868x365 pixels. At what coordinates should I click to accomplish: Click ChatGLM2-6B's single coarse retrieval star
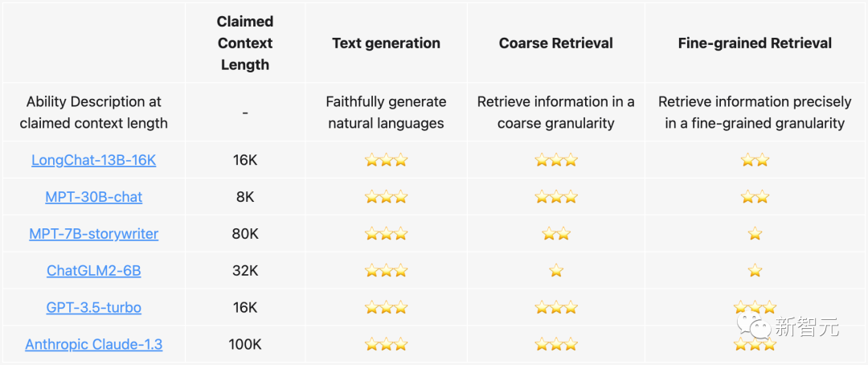[x=556, y=271]
